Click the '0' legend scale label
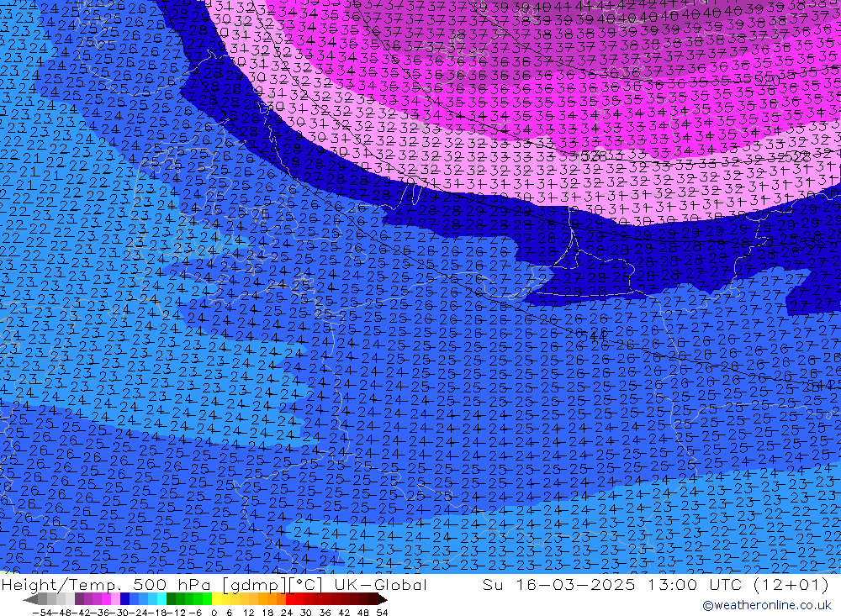 [x=214, y=613]
